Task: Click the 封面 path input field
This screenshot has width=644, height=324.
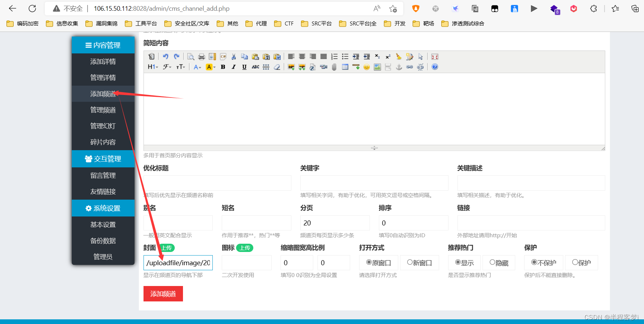Action: pos(178,263)
